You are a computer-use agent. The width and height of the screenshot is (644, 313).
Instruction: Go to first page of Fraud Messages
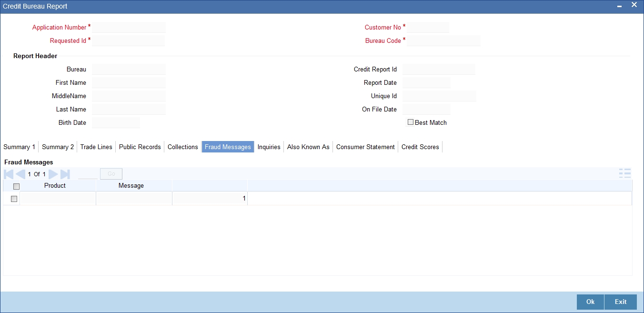(9, 174)
